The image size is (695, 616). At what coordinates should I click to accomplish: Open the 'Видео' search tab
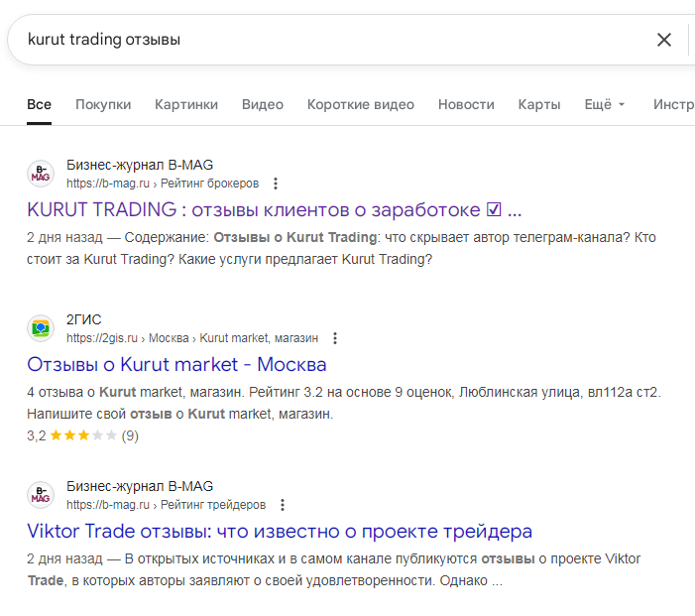point(263,104)
